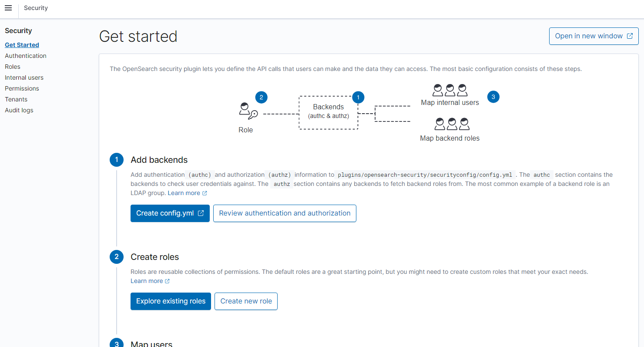Open Audit logs in the sidebar

[19, 110]
